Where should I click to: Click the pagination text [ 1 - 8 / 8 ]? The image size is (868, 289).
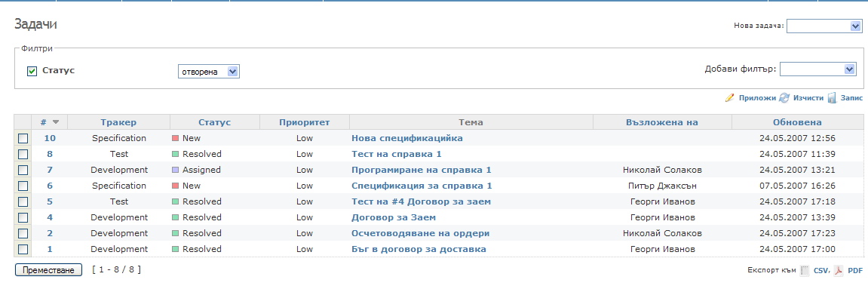(x=116, y=270)
